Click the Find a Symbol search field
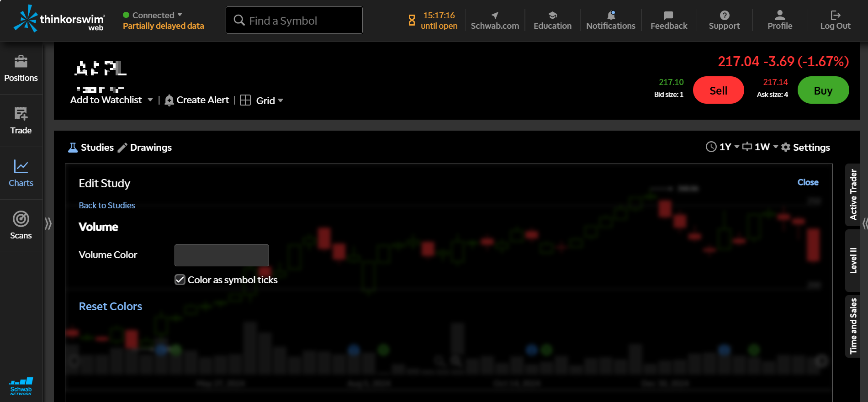The image size is (868, 402). pos(294,21)
